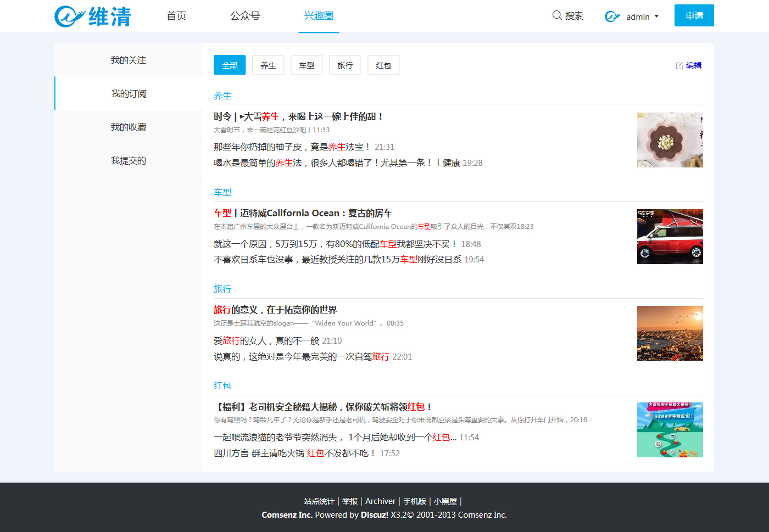The image size is (769, 532).
Task: Open 站点统计 footer link
Action: 319,501
